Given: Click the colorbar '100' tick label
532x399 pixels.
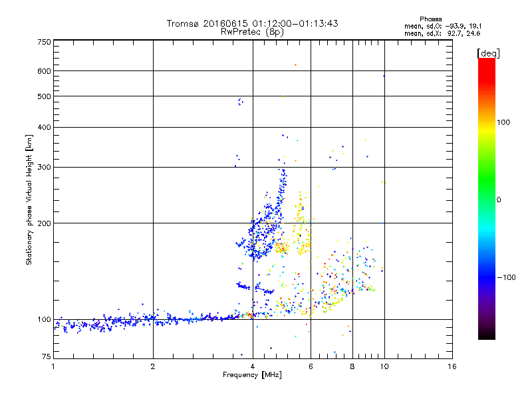Looking at the screenshot, I should point(503,122).
